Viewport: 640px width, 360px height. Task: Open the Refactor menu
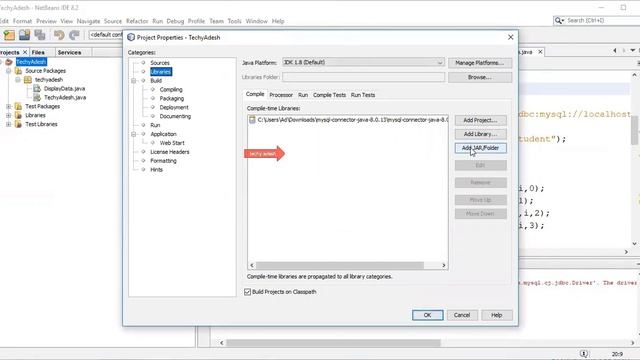(x=137, y=21)
